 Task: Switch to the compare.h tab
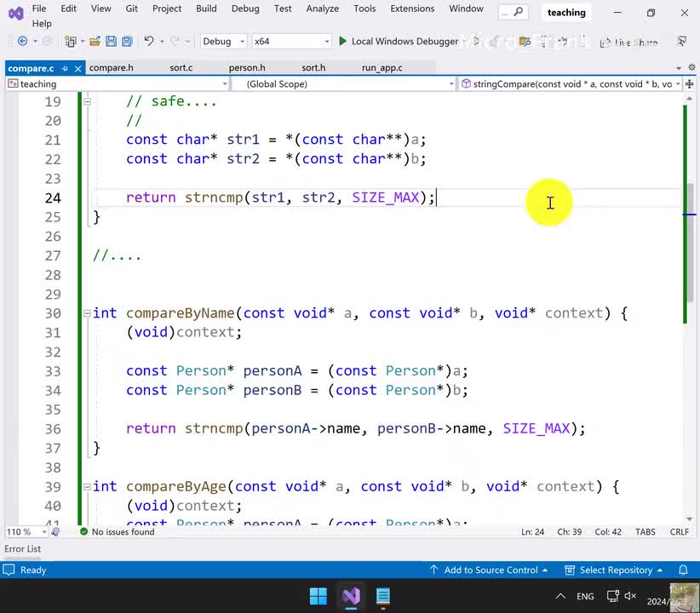pos(112,68)
